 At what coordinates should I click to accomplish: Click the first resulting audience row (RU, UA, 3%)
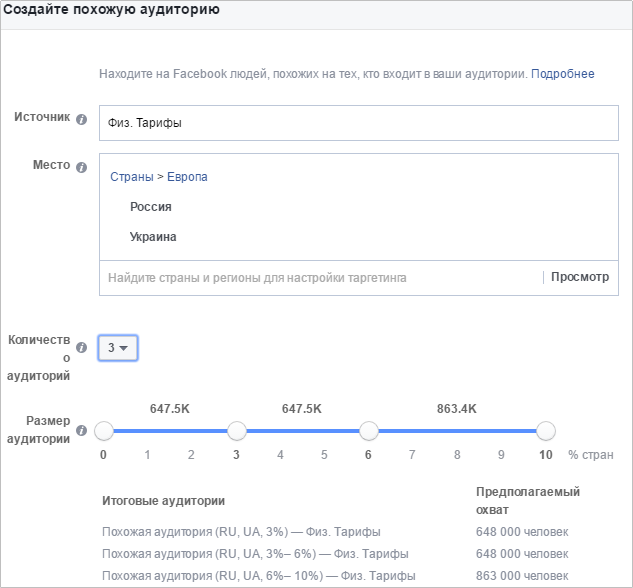tap(241, 532)
